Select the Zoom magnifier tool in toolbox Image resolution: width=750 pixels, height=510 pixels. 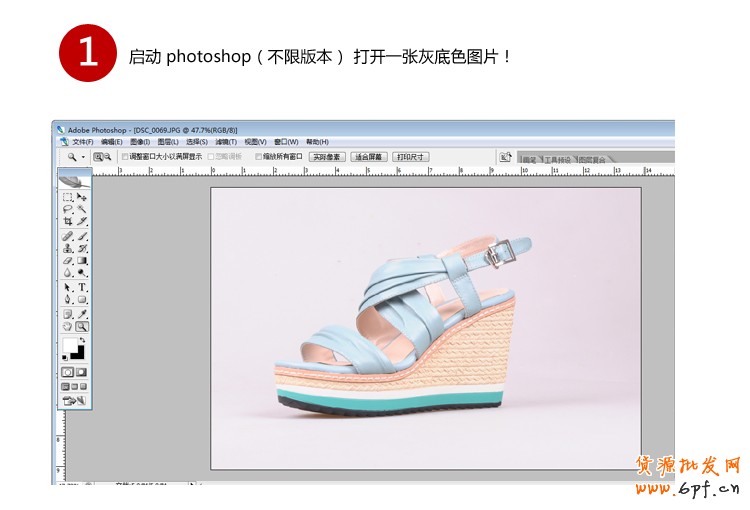82,326
